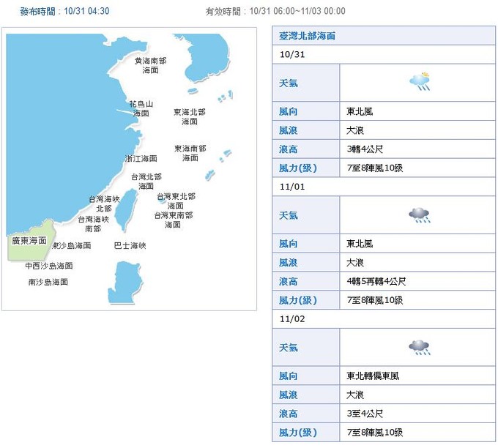Select 台灣海峽北部 region on the map
This screenshot has width=498, height=448.
tap(104, 204)
